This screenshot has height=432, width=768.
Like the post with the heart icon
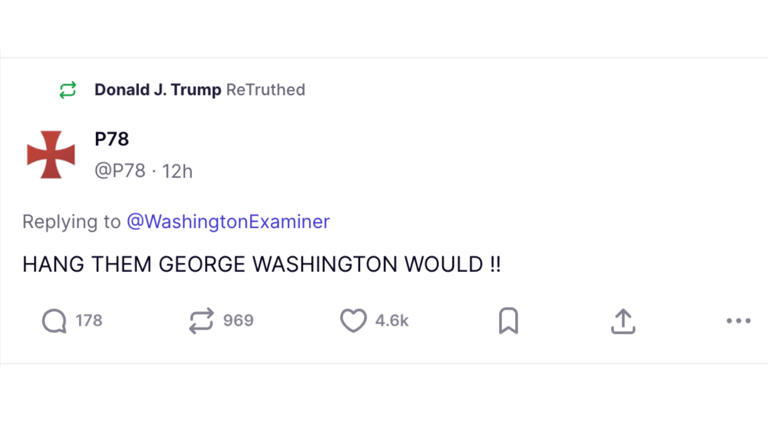pos(353,321)
